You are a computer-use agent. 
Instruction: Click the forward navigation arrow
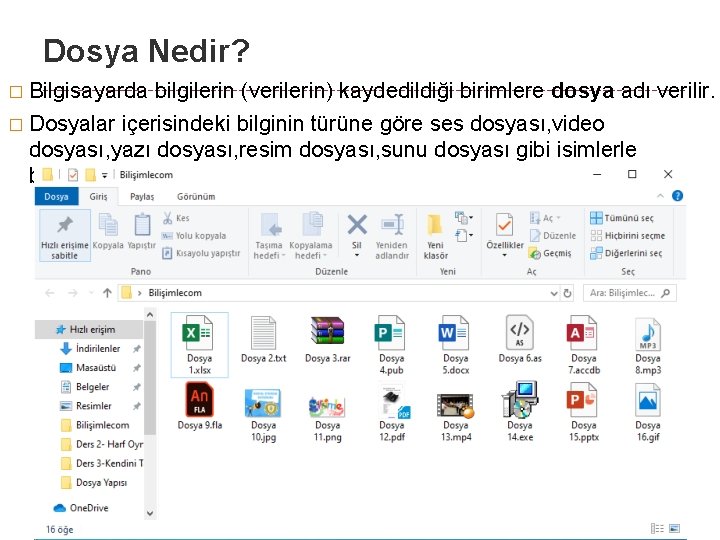coord(73,293)
